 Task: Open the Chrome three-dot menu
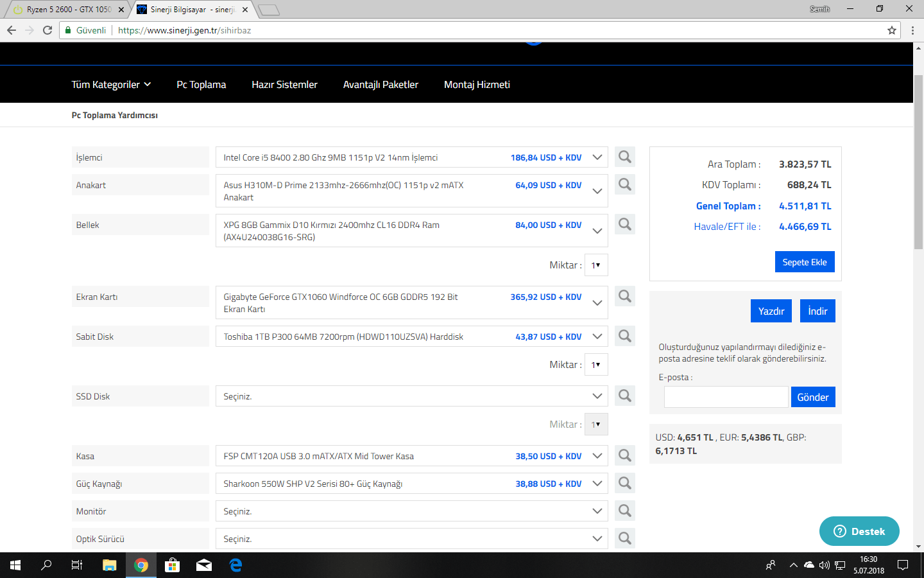(912, 30)
